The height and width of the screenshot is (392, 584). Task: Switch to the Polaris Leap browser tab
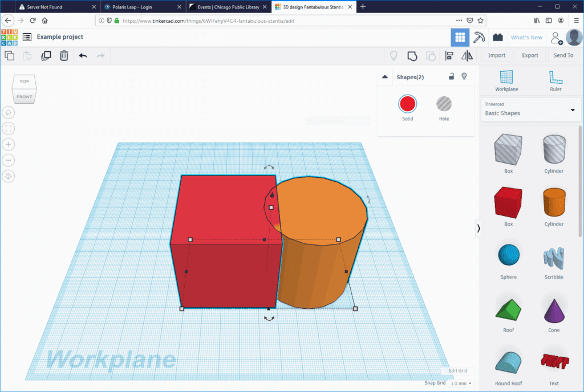pos(140,7)
